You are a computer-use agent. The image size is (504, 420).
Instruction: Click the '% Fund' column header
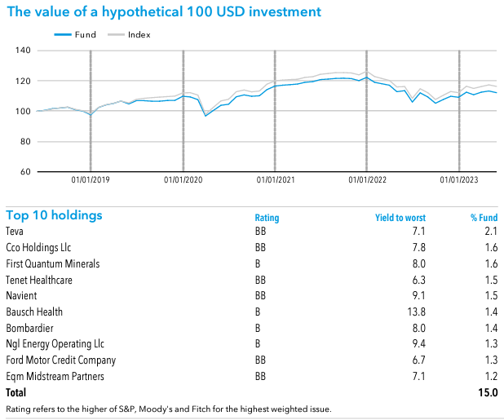[484, 218]
